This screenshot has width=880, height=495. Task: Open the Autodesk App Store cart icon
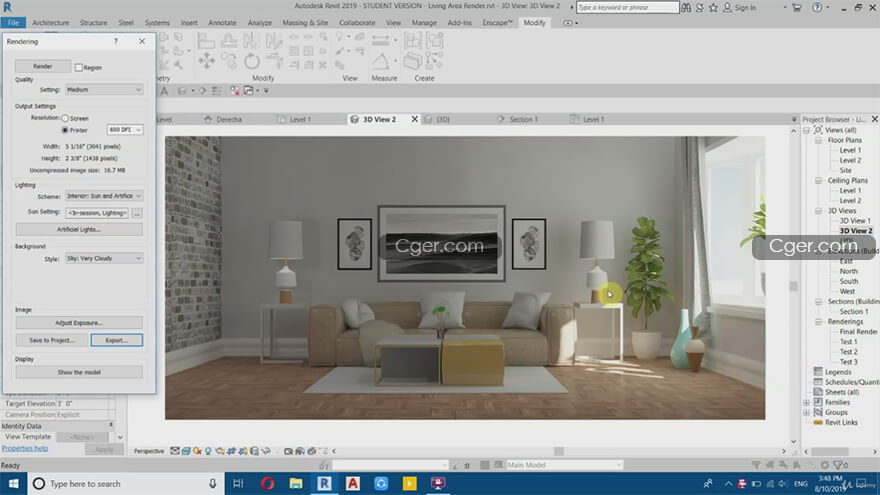(x=796, y=8)
